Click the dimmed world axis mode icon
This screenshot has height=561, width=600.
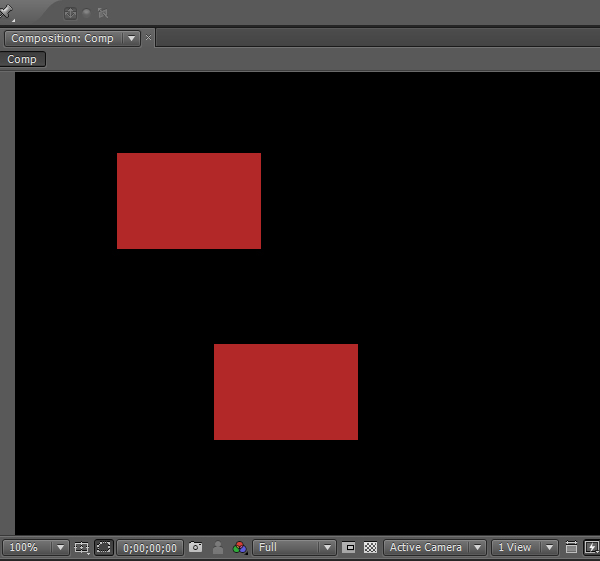pyautogui.click(x=87, y=13)
